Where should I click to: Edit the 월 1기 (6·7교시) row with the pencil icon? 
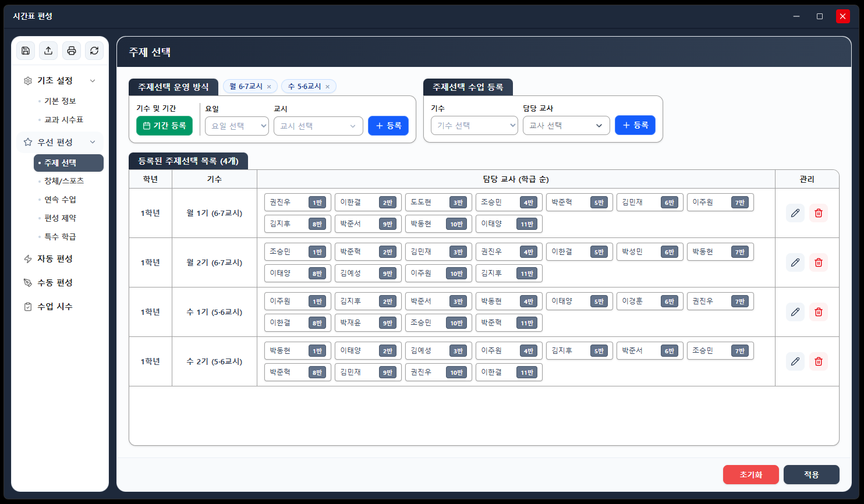[x=795, y=213]
